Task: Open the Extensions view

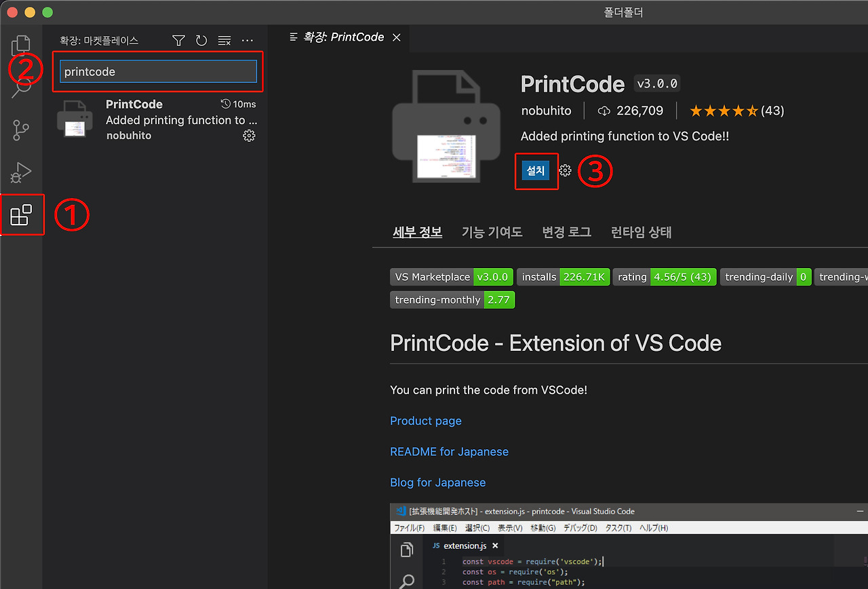Action: pos(21,214)
